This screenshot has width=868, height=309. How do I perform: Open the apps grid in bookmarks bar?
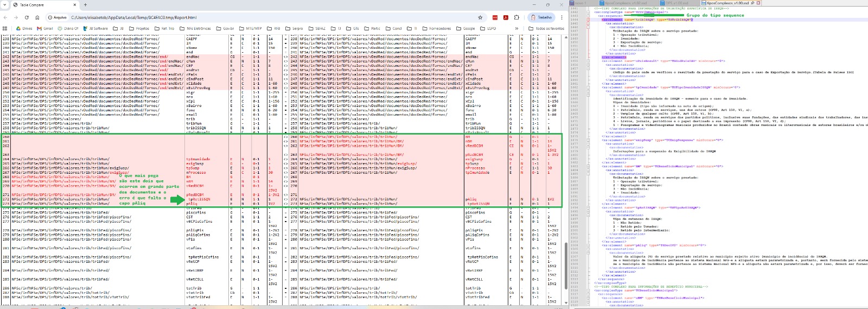[5, 28]
